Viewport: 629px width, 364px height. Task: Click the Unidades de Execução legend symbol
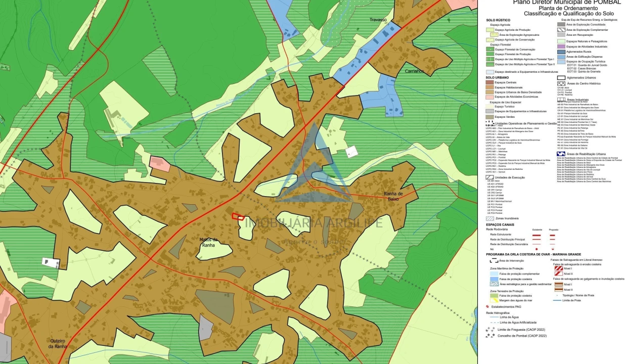(x=489, y=177)
